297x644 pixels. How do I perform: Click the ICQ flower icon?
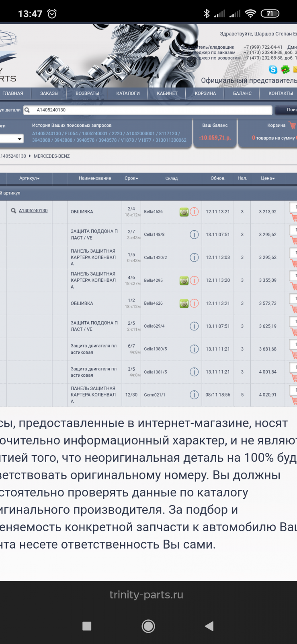285,70
